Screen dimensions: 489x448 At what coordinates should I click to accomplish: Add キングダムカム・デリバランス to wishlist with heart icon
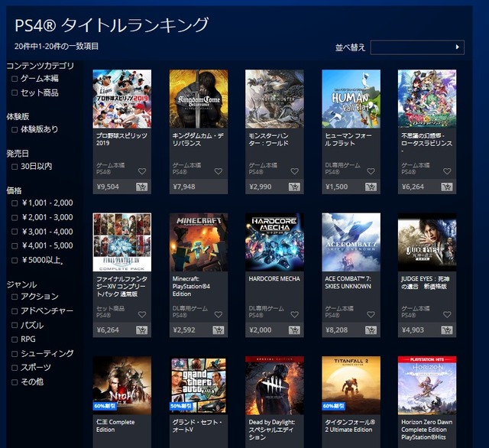pyautogui.click(x=219, y=171)
